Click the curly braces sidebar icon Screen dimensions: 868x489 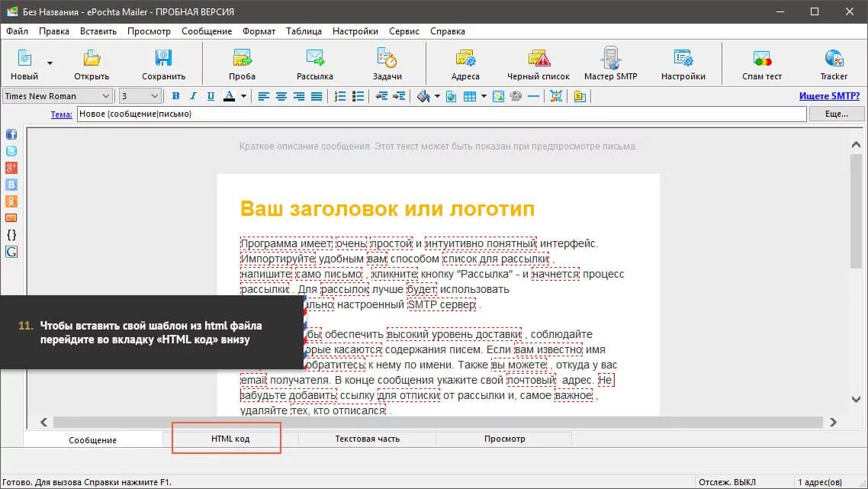[11, 235]
